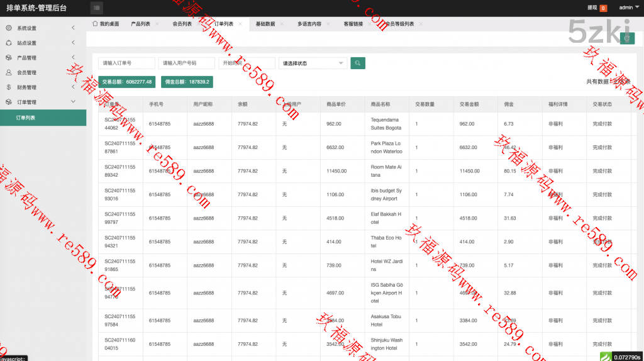Open the 请选择状态 status dropdown
Image resolution: width=644 pixels, height=361 pixels.
tap(313, 64)
